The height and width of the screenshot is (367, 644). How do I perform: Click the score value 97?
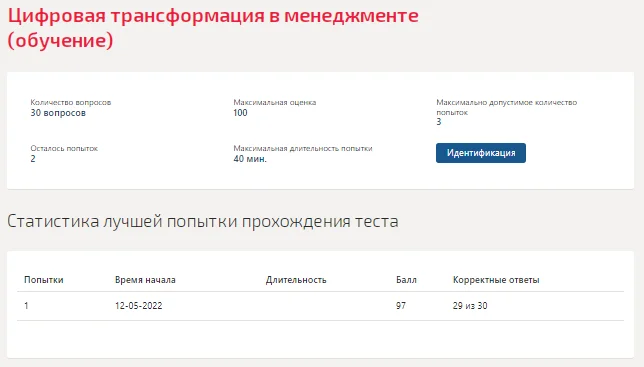point(401,306)
